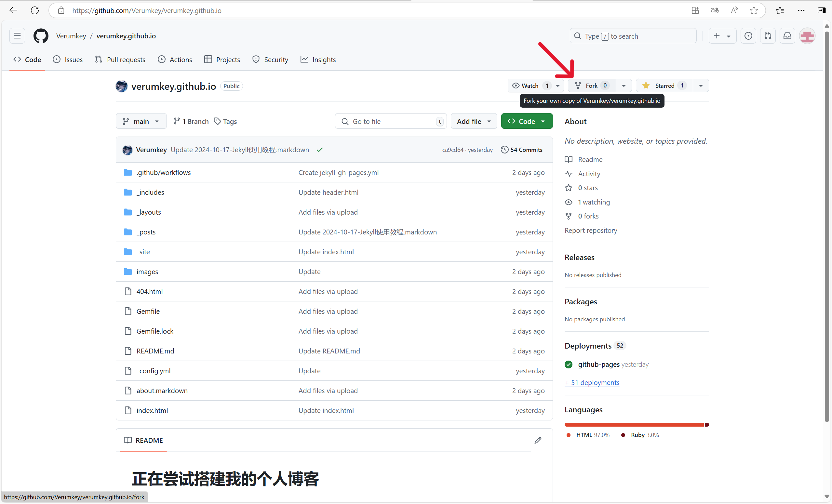Image resolution: width=832 pixels, height=504 pixels.
Task: Open commit ca9cd64 hash link
Action: coord(453,150)
